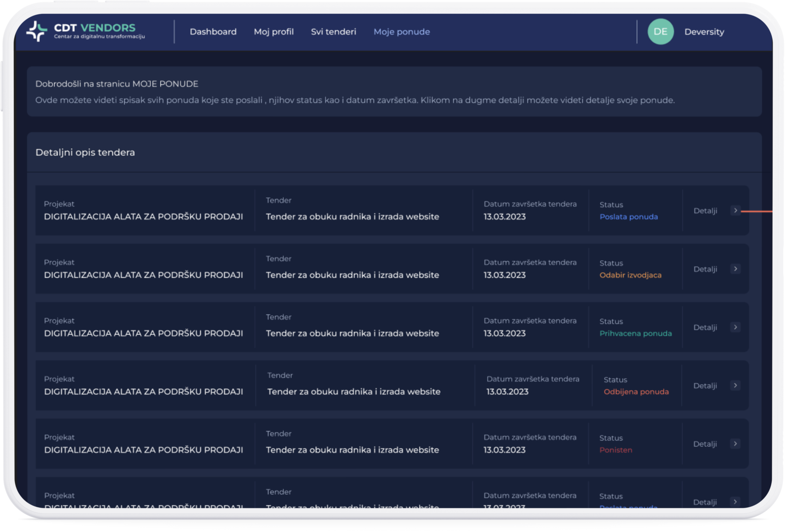This screenshot has width=785, height=532.
Task: View Detalji of Odabir izvodjaca offer
Action: click(705, 269)
